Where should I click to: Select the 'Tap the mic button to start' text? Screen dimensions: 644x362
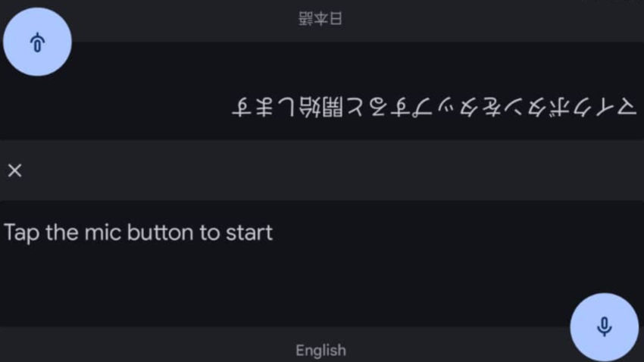[138, 232]
